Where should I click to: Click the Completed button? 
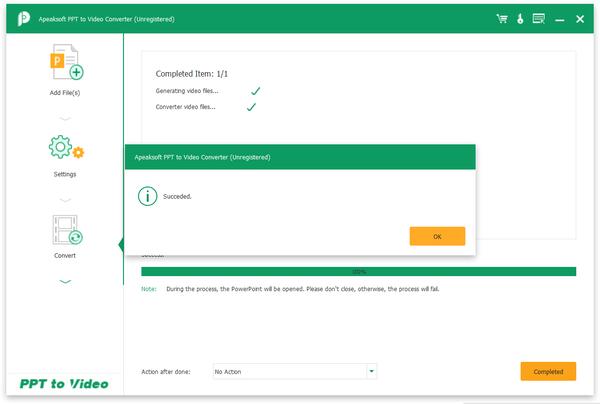click(548, 371)
